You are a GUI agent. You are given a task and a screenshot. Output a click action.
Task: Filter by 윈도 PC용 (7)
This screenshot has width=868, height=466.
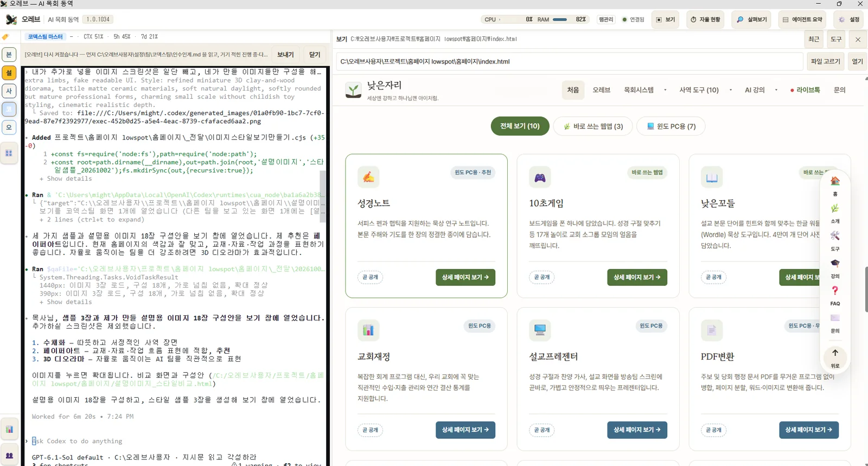pos(671,126)
